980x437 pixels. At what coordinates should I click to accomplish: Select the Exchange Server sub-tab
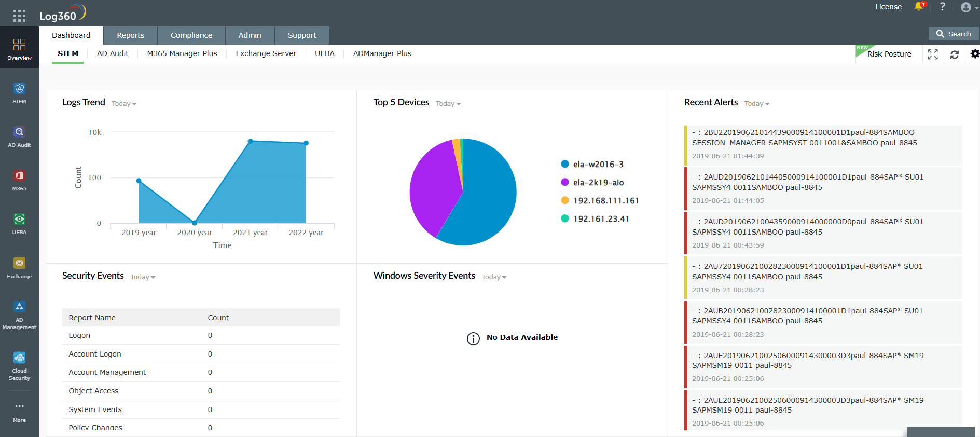[x=266, y=53]
